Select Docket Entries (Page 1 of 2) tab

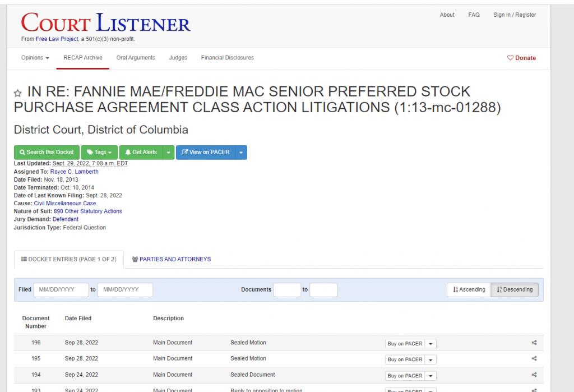point(69,260)
